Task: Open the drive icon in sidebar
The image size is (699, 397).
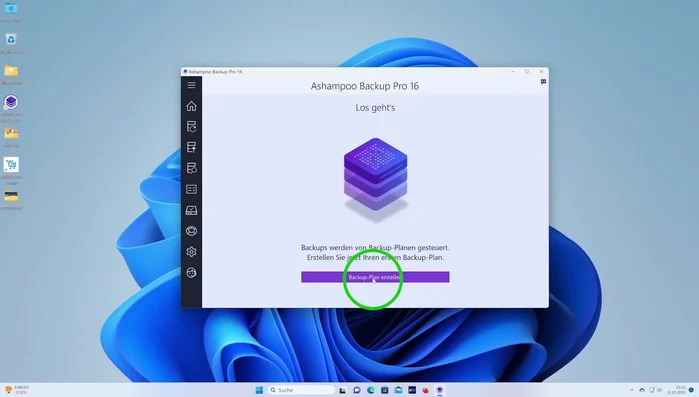Action: point(191,210)
